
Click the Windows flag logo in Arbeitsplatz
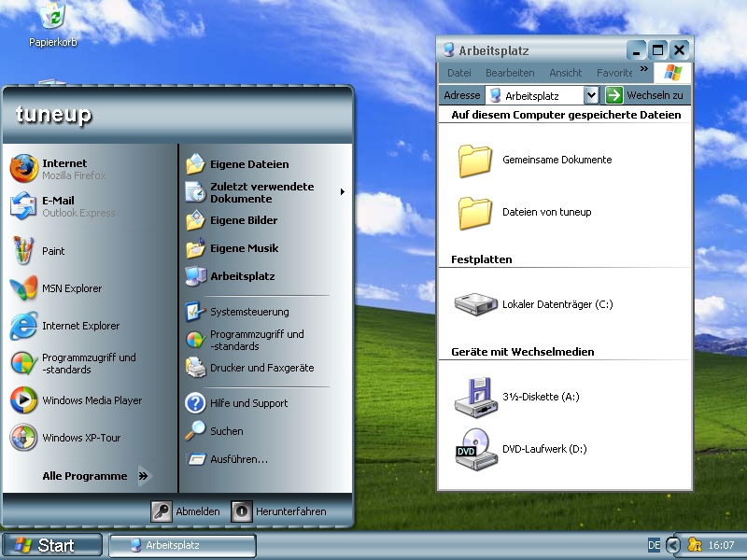click(673, 73)
